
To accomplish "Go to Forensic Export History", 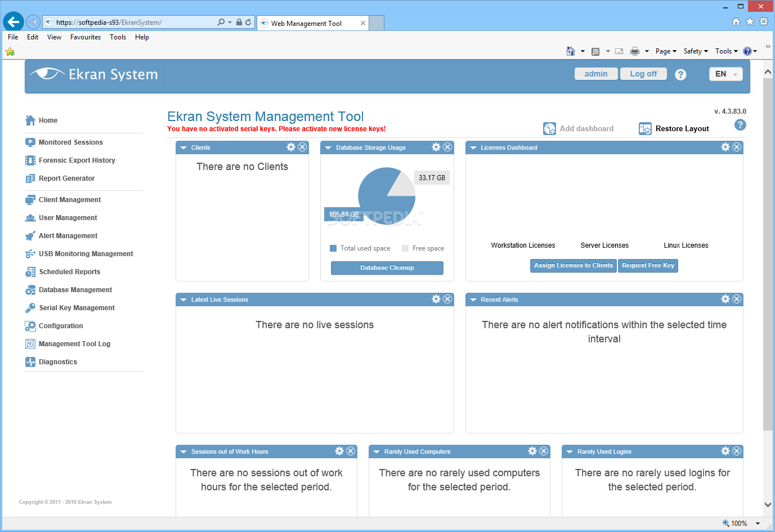I will (70, 160).
